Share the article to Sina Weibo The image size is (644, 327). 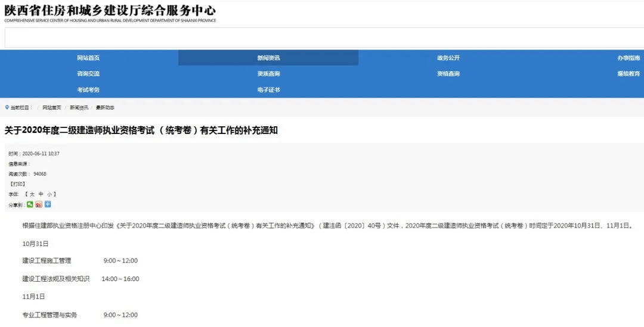coord(39,204)
